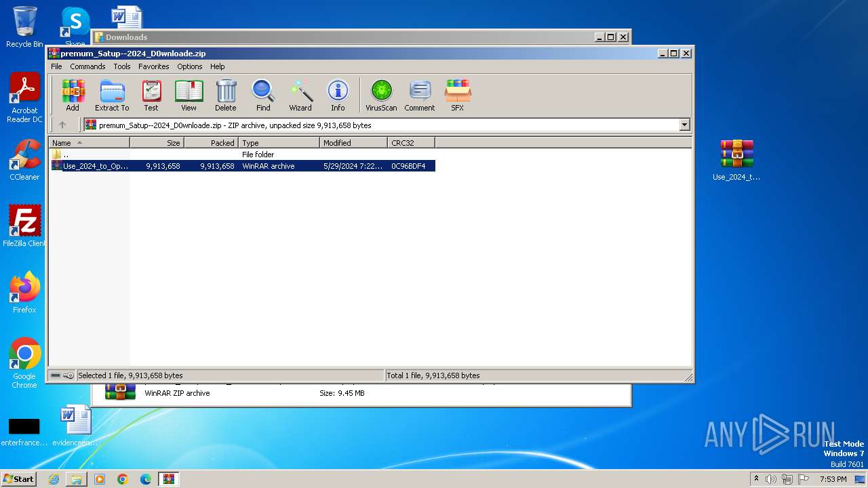Open FileZilla Client desktop icon
Image resolution: width=868 pixels, height=488 pixels.
pos(24,226)
